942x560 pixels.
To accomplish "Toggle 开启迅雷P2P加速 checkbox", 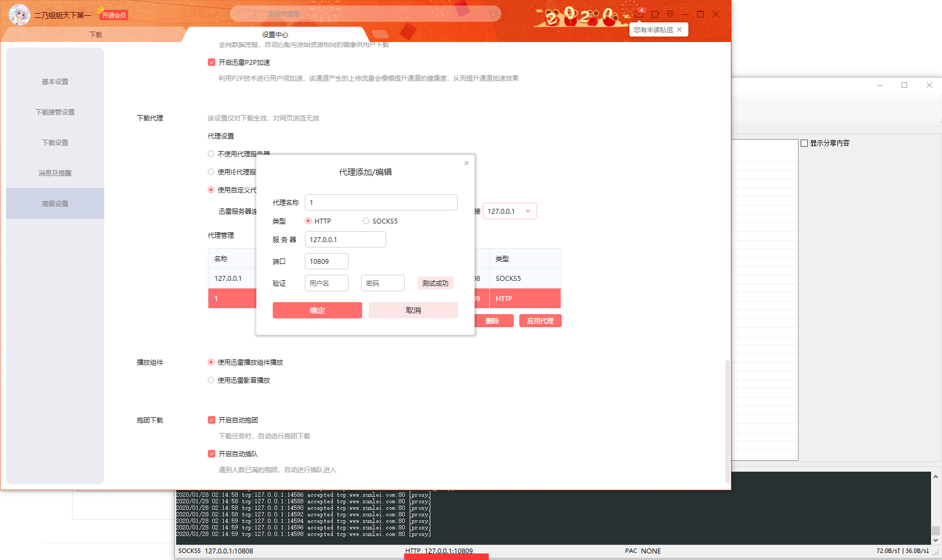I will point(212,62).
